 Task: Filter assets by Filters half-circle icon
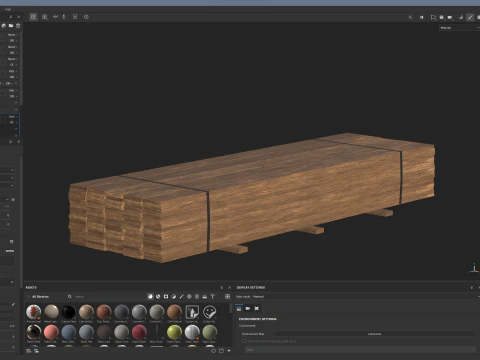(x=174, y=296)
